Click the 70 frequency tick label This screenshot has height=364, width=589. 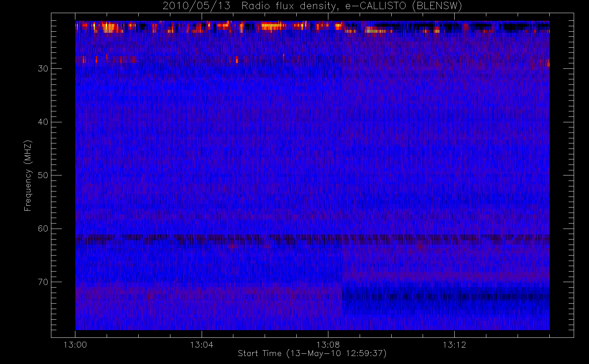tap(43, 282)
